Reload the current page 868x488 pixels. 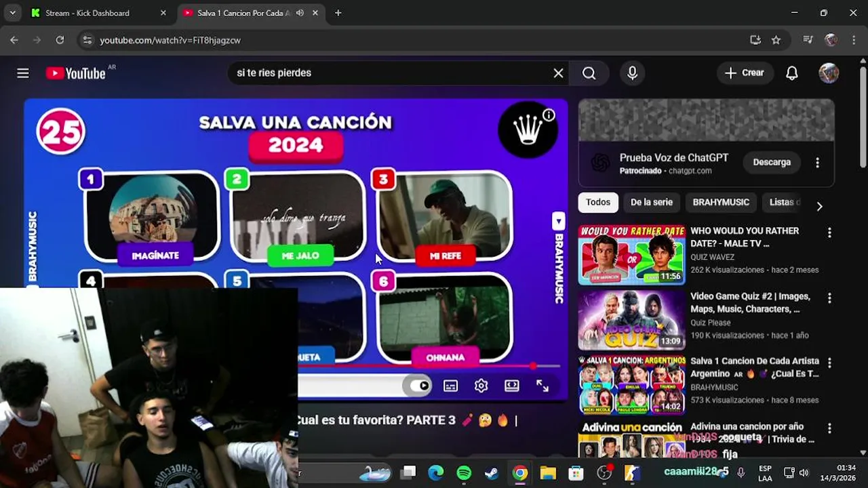tap(60, 40)
